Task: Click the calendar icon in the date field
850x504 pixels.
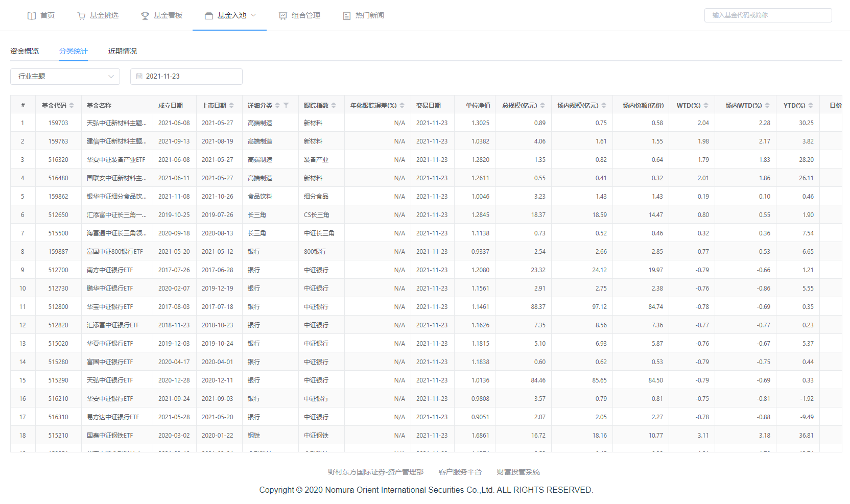Action: (139, 76)
